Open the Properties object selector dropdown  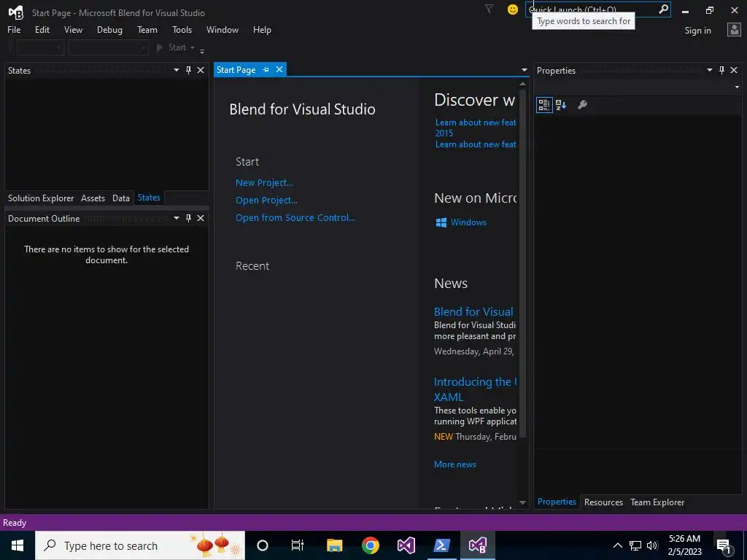coord(737,87)
